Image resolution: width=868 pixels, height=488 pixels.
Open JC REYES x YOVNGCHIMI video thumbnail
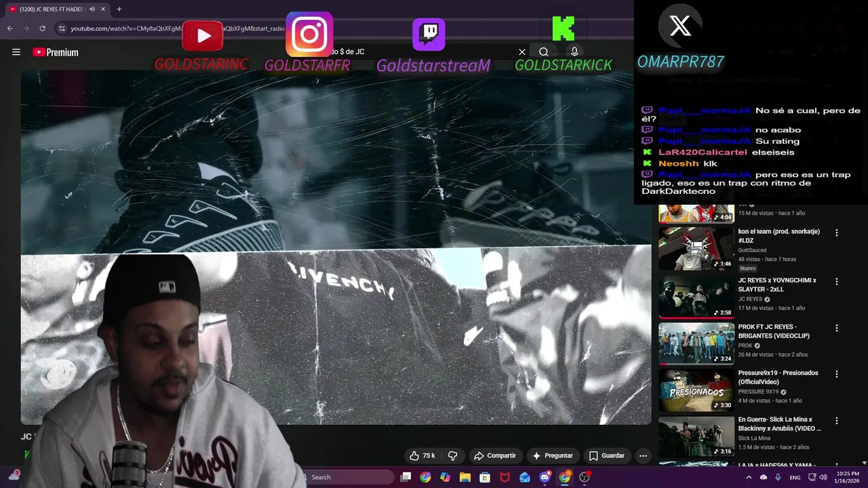(696, 296)
